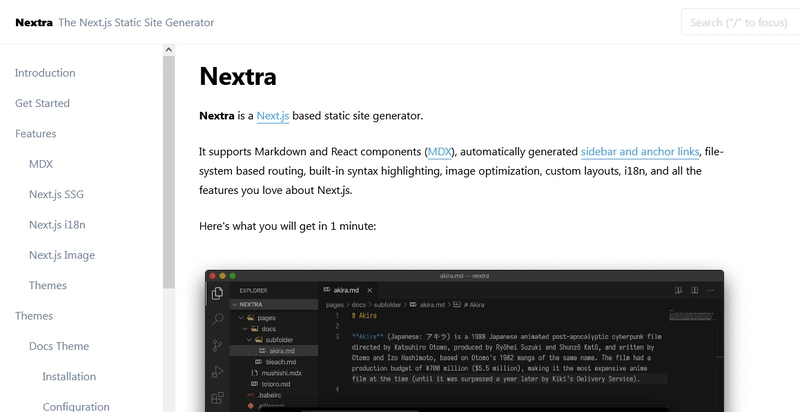The image size is (800, 412).
Task: Open the Themes sub-item under Features
Action: click(x=47, y=285)
